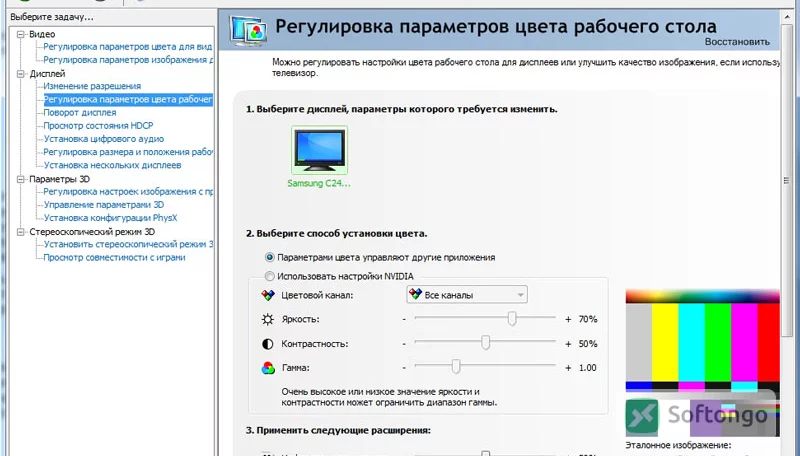Click the 'Видео' group label
Image resolution: width=800 pixels, height=456 pixels.
coord(42,34)
